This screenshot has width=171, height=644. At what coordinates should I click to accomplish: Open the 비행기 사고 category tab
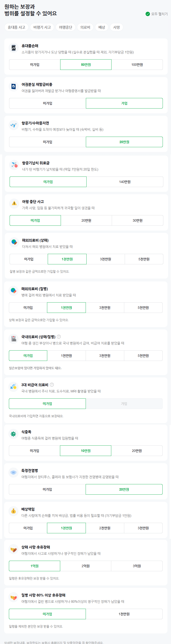(42, 27)
